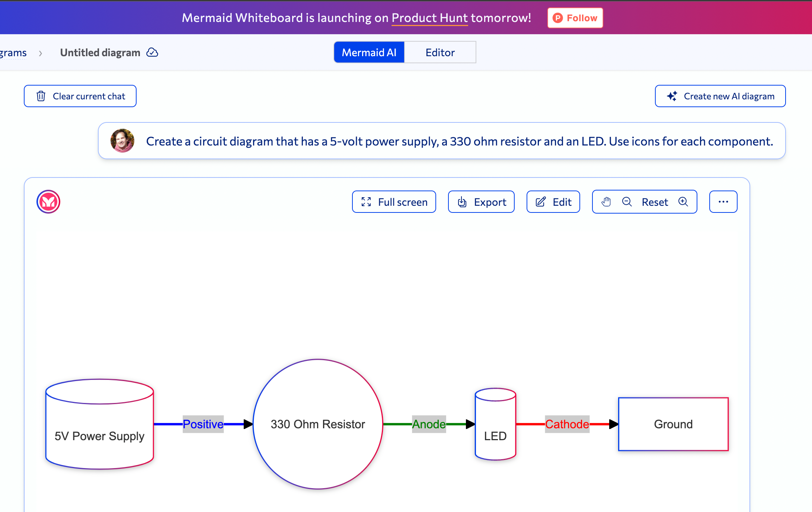
Task: Click the zoom out magnifier icon
Action: tap(627, 202)
